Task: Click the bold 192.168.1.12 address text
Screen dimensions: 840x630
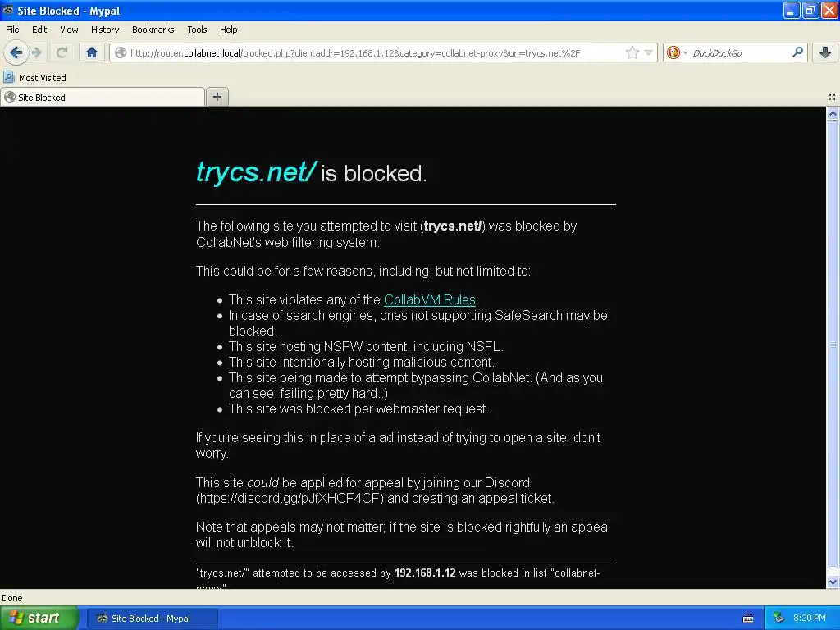Action: [425, 573]
